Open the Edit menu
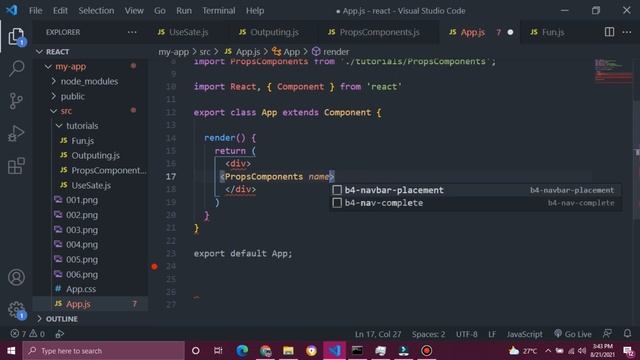Viewport: 640px width, 360px height. click(x=60, y=11)
